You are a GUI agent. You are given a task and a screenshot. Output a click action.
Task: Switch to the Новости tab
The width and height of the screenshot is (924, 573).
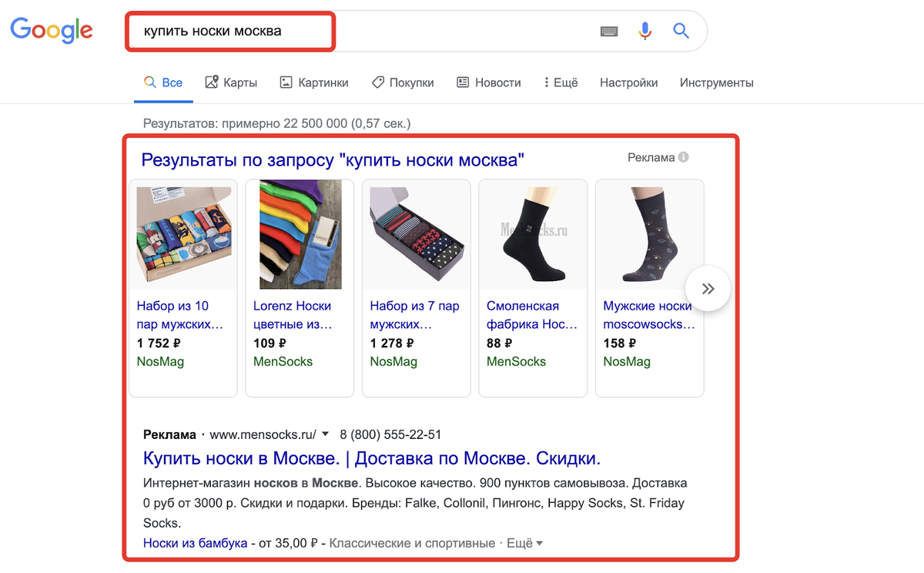(488, 82)
